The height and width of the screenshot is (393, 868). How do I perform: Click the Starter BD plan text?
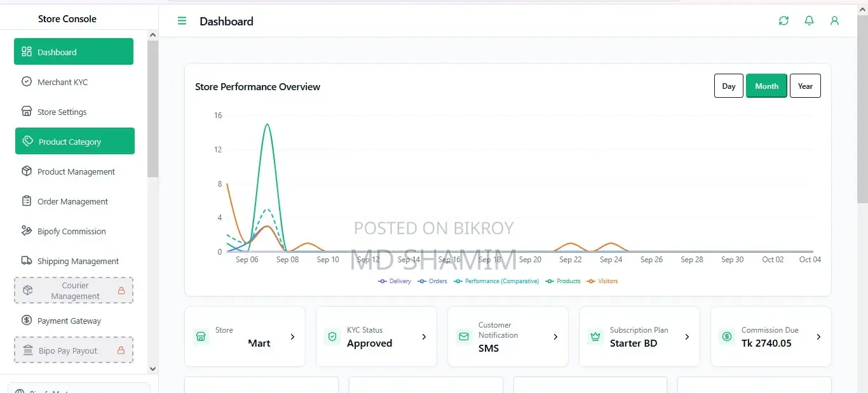tap(634, 343)
